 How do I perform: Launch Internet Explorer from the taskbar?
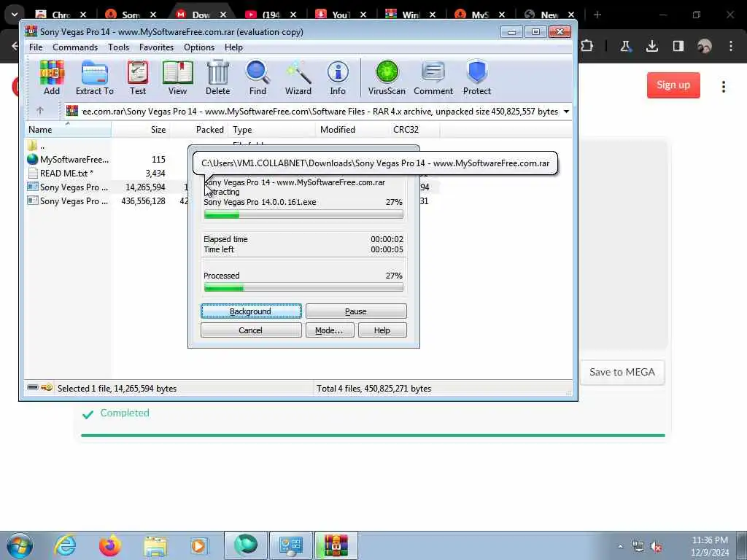pyautogui.click(x=65, y=545)
